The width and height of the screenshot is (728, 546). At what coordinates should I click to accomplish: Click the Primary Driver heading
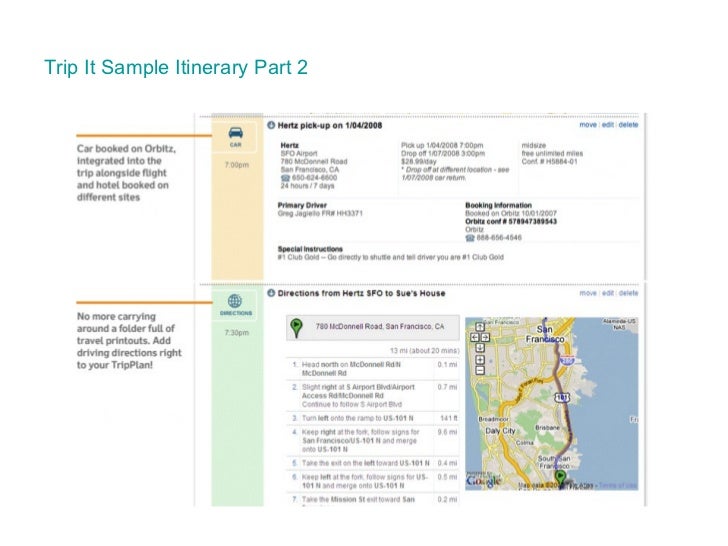302,205
